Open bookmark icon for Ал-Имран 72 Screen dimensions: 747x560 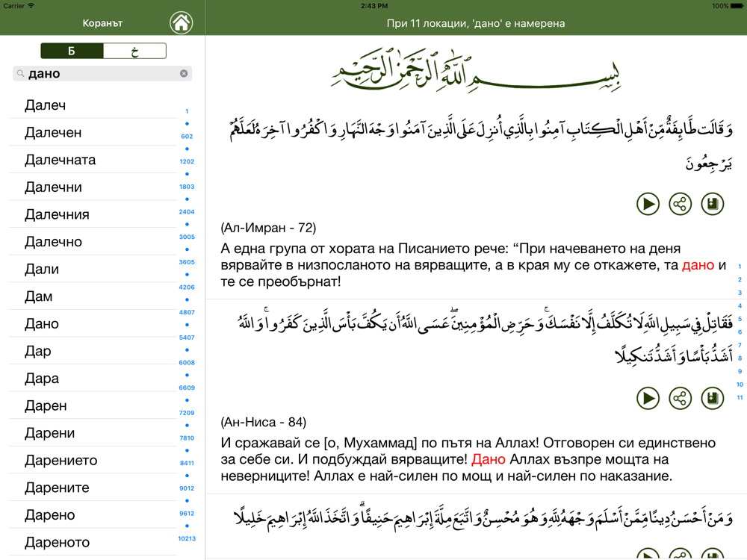coord(713,204)
